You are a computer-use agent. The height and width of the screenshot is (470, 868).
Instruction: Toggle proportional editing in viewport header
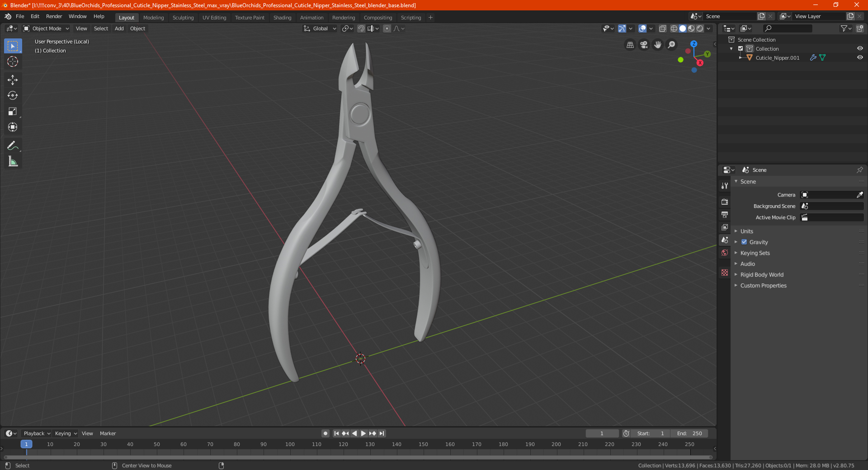point(387,28)
